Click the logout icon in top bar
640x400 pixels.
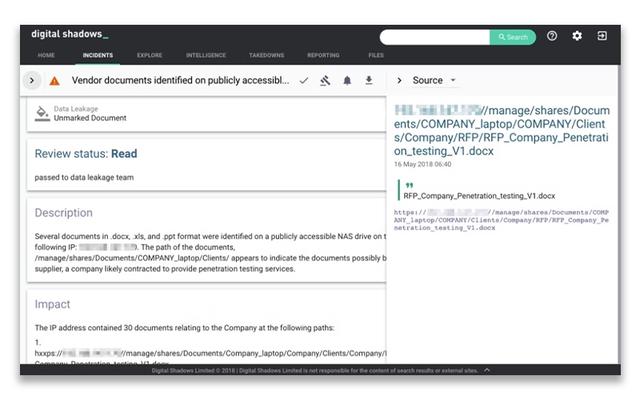[x=602, y=36]
